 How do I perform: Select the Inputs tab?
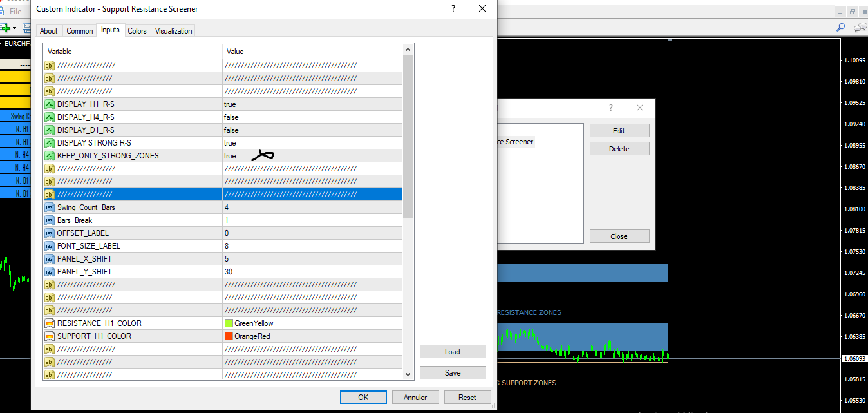(110, 30)
